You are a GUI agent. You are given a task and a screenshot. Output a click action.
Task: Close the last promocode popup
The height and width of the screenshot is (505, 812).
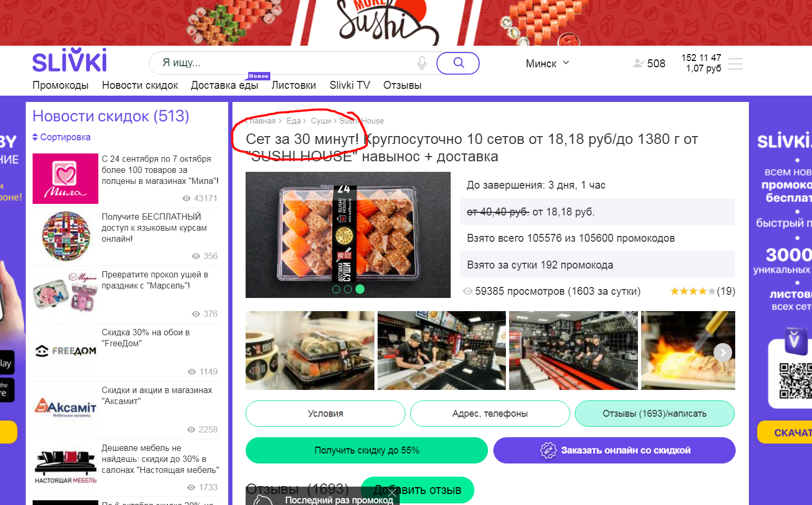point(391,492)
